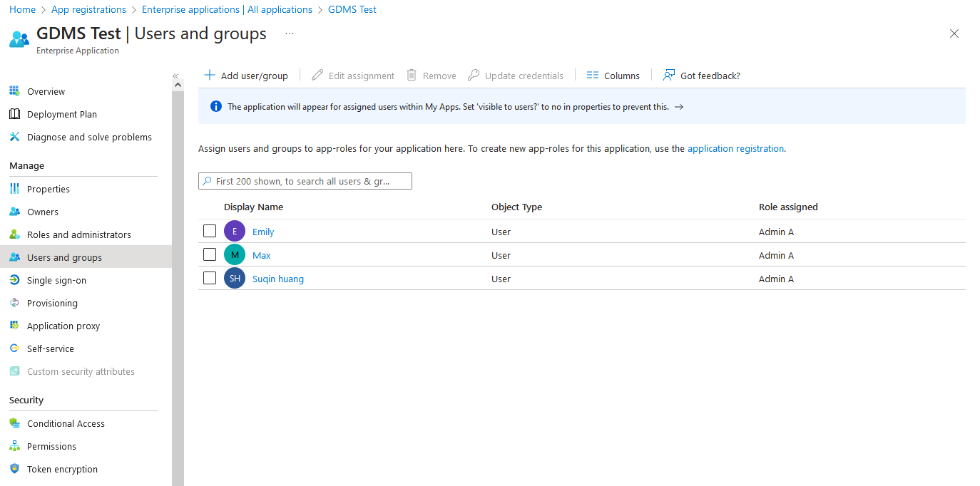Open the Emily user link

point(263,232)
